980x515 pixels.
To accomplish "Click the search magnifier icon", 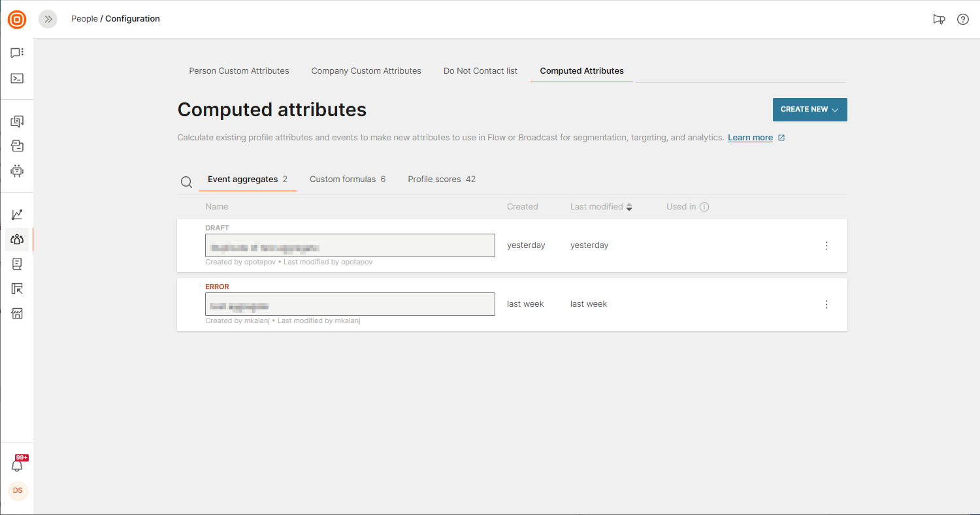I will click(x=186, y=182).
